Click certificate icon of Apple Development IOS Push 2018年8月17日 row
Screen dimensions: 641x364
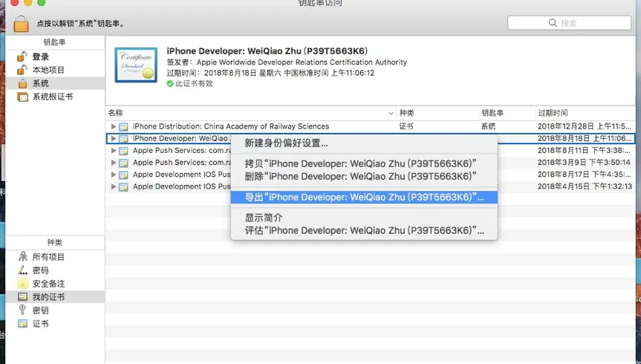pos(123,175)
